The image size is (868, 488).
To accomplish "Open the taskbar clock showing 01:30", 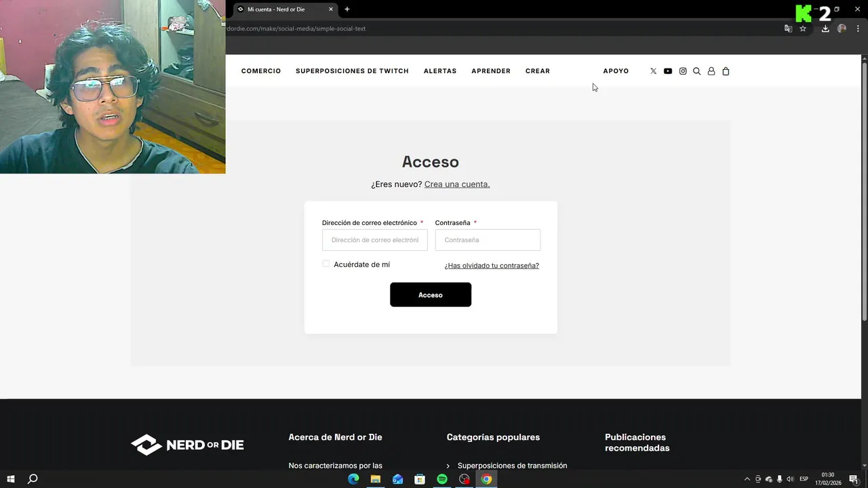I will click(828, 479).
